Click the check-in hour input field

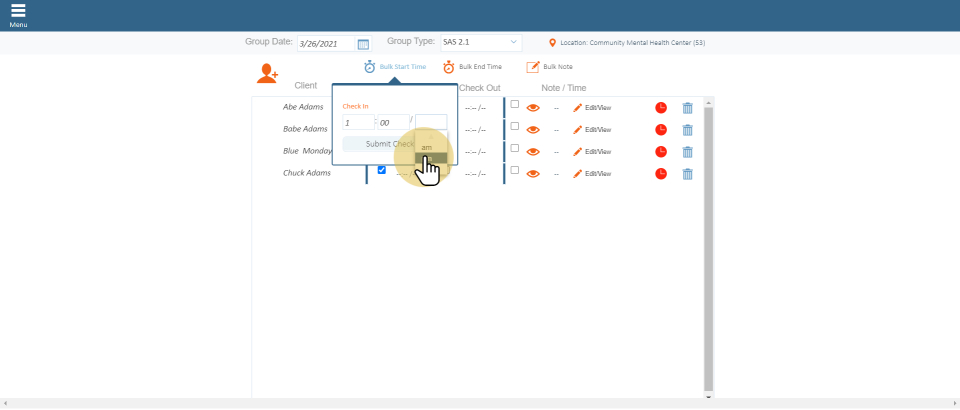pyautogui.click(x=357, y=122)
